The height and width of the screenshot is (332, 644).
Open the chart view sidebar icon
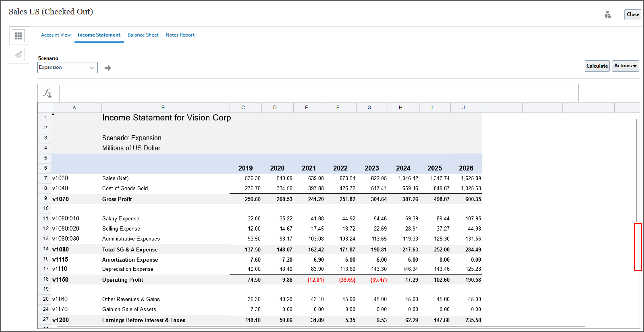[x=18, y=54]
